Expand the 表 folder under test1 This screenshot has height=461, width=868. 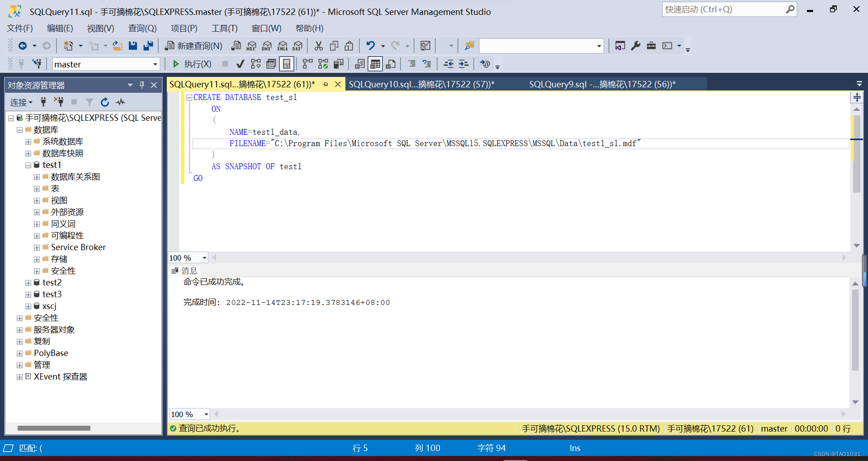37,189
